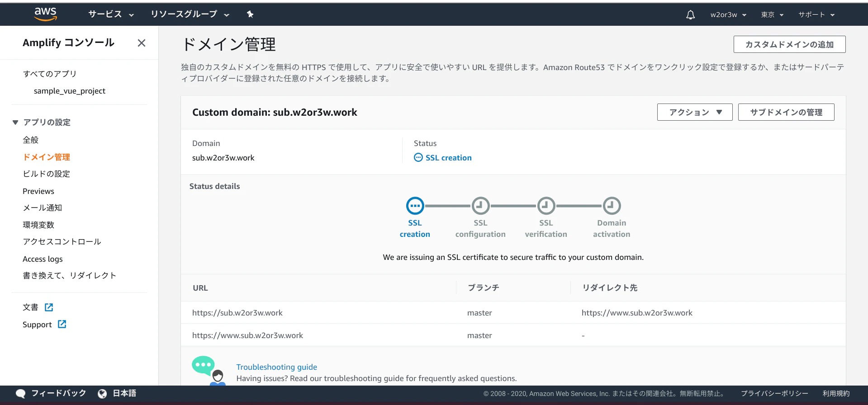868x405 pixels.
Task: Open the サポート dropdown menu
Action: [816, 15]
